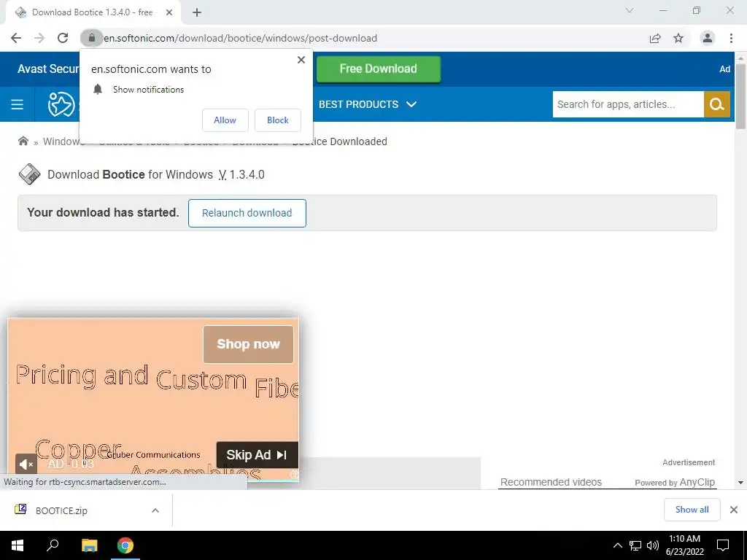Click Shop now in the ad
Screen dimensions: 747x560
248,344
